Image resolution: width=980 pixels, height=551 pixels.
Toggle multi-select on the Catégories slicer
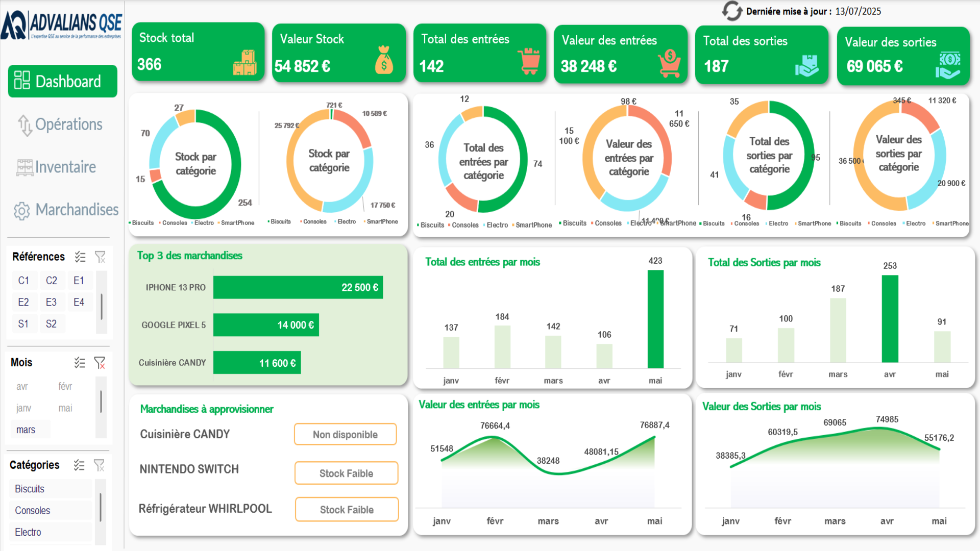[79, 465]
